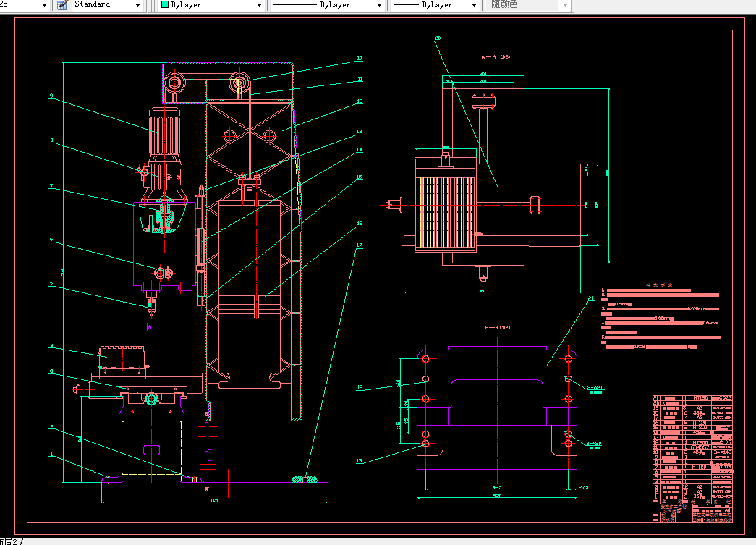Select part balloon number 5
Image resolution: width=756 pixels, height=545 pixels.
click(x=51, y=284)
